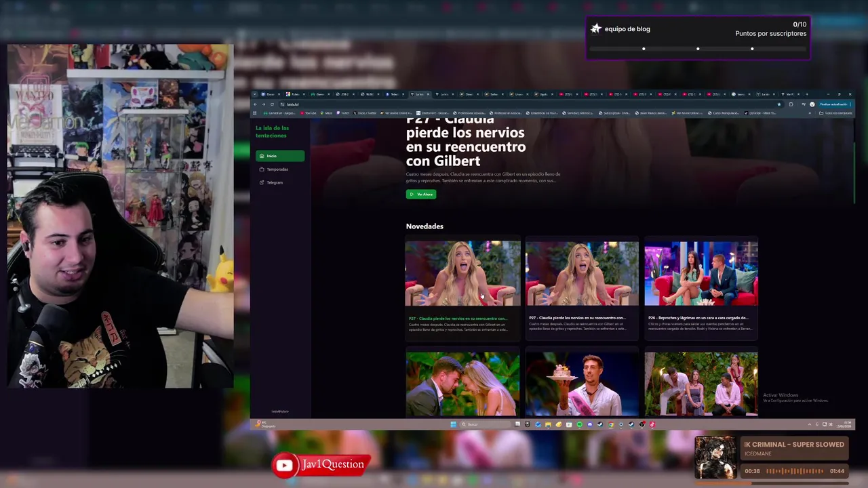The width and height of the screenshot is (868, 488).
Task: Open the Windows Start menu
Action: coord(453,424)
